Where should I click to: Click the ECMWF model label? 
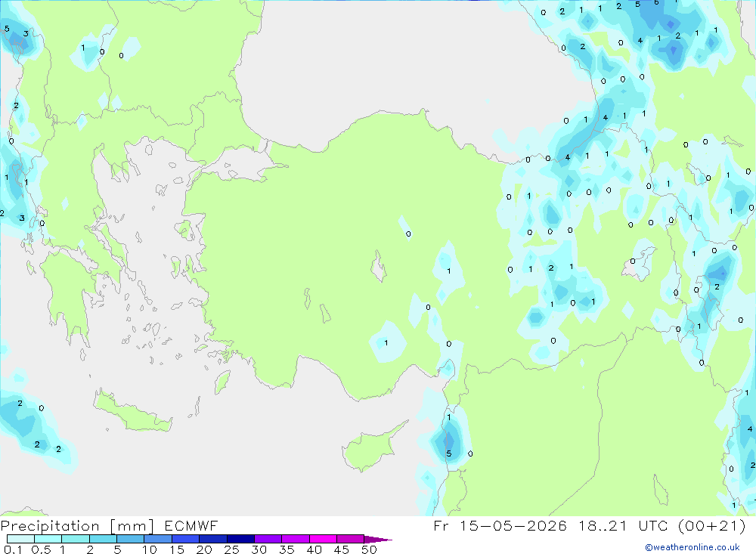[191, 525]
